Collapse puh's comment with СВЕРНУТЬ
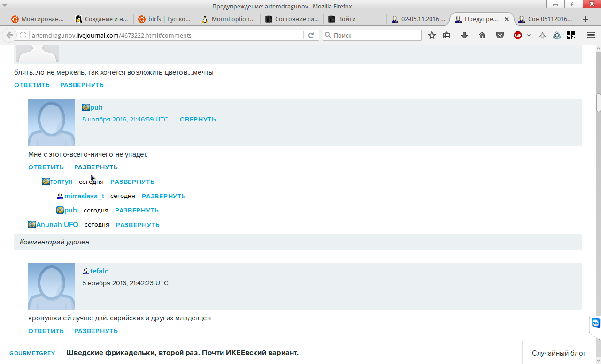The height and width of the screenshot is (364, 601). pyautogui.click(x=198, y=119)
